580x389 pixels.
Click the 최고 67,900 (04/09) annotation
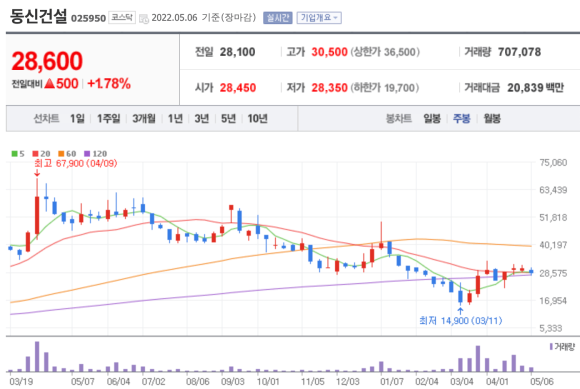click(75, 163)
